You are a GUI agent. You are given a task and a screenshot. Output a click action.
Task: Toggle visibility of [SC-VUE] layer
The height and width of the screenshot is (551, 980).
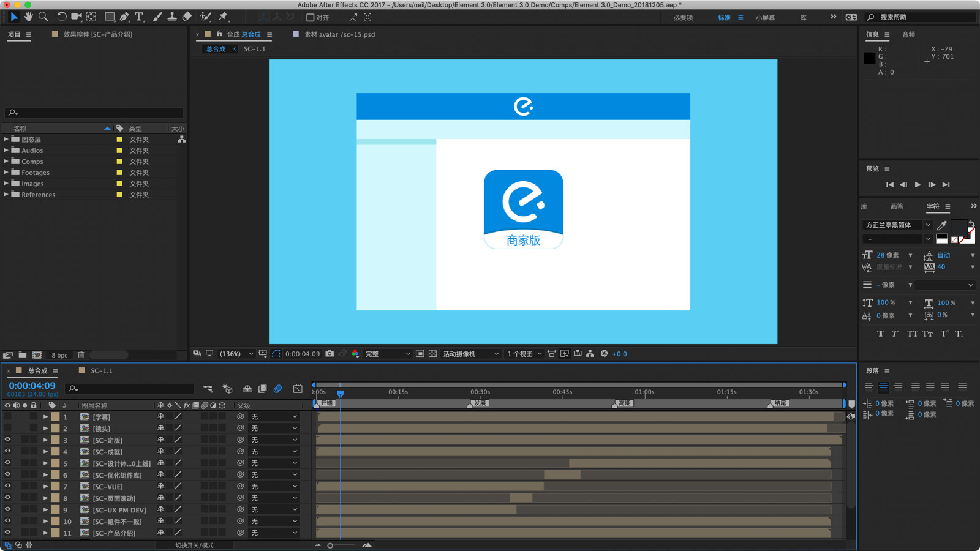[x=7, y=486]
